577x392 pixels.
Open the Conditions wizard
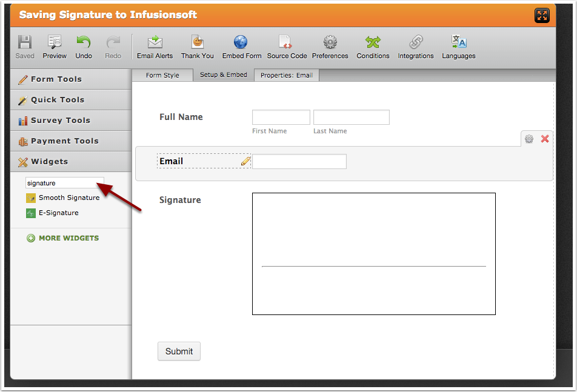tap(373, 47)
